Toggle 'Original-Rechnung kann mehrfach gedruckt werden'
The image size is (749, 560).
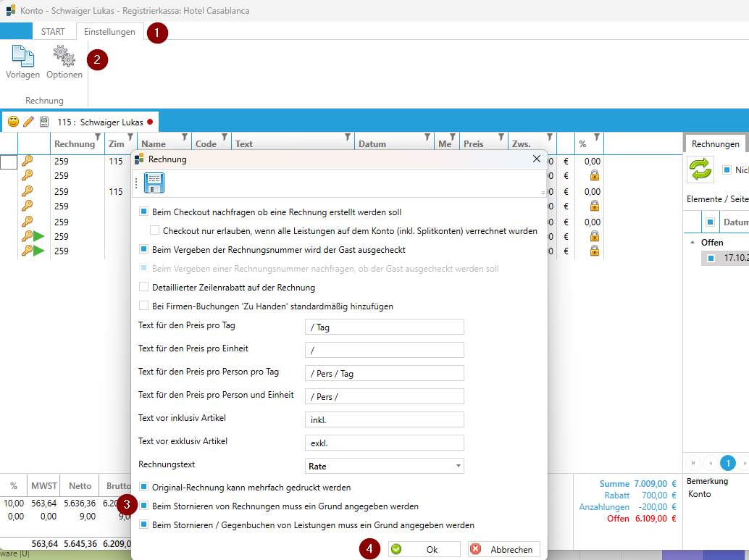coord(143,486)
